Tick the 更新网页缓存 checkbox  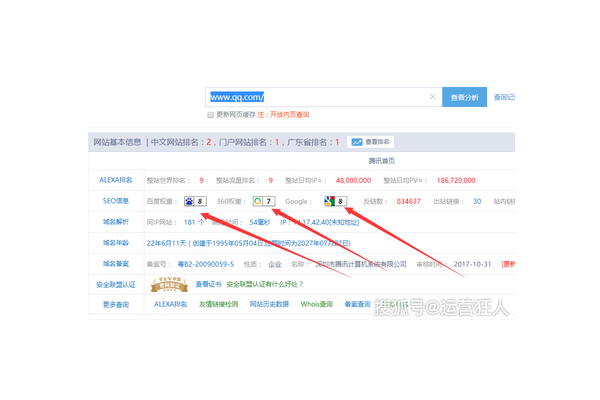(x=210, y=115)
